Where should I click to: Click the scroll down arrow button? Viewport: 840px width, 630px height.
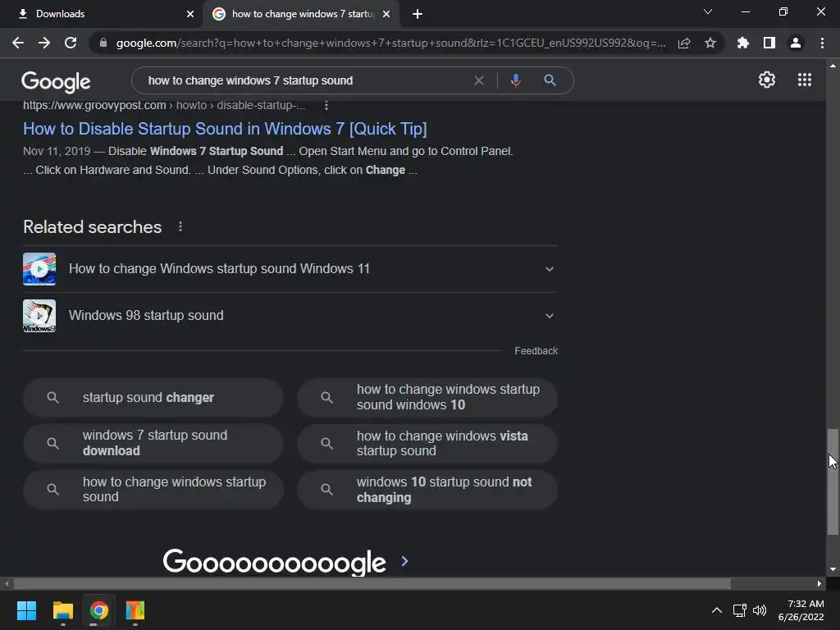point(833,569)
